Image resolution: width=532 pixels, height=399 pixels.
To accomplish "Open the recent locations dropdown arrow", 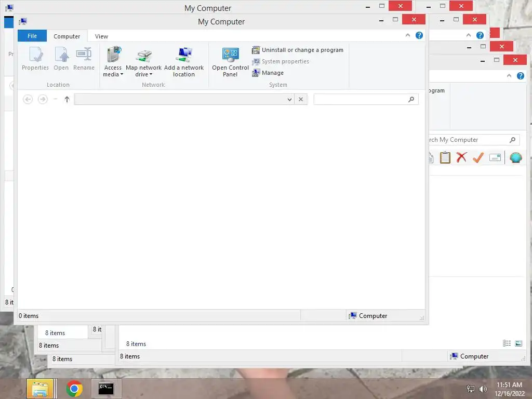I will [x=55, y=99].
